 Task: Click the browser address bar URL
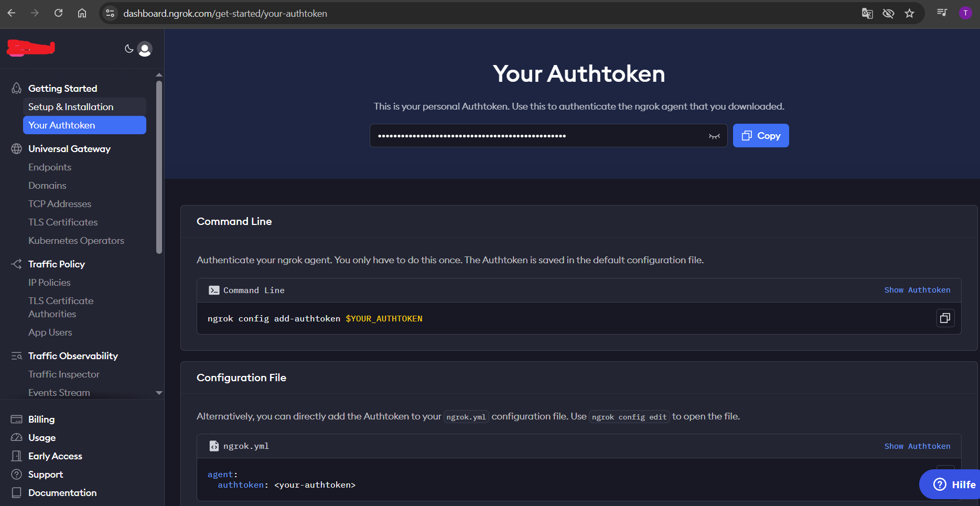225,13
